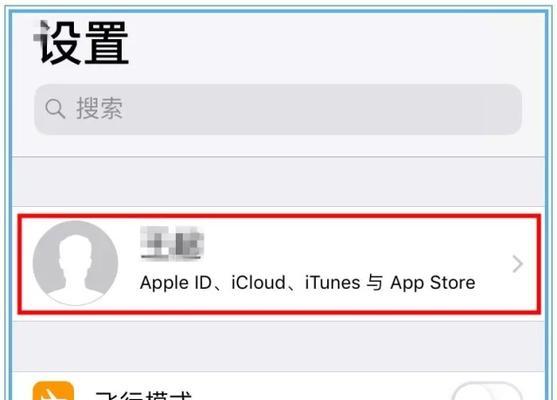557x400 pixels.
Task: Tap the gray spacer above 飞行模式 row
Action: [278, 346]
